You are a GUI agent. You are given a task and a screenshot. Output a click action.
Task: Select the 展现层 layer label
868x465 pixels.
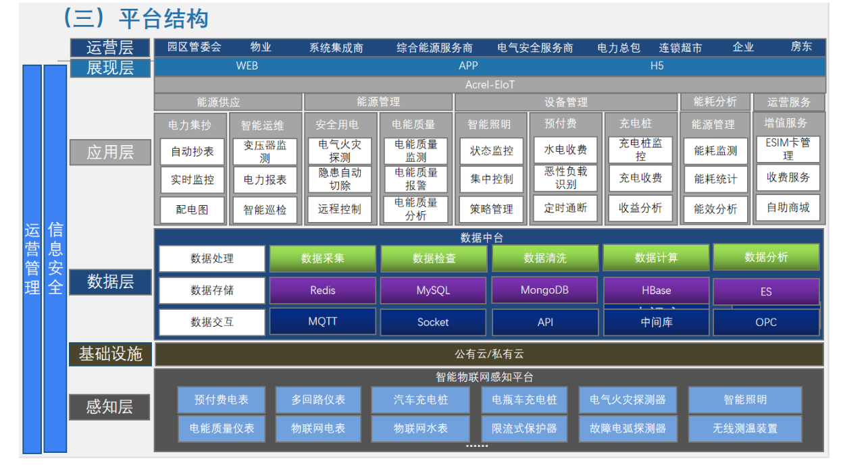pyautogui.click(x=110, y=67)
